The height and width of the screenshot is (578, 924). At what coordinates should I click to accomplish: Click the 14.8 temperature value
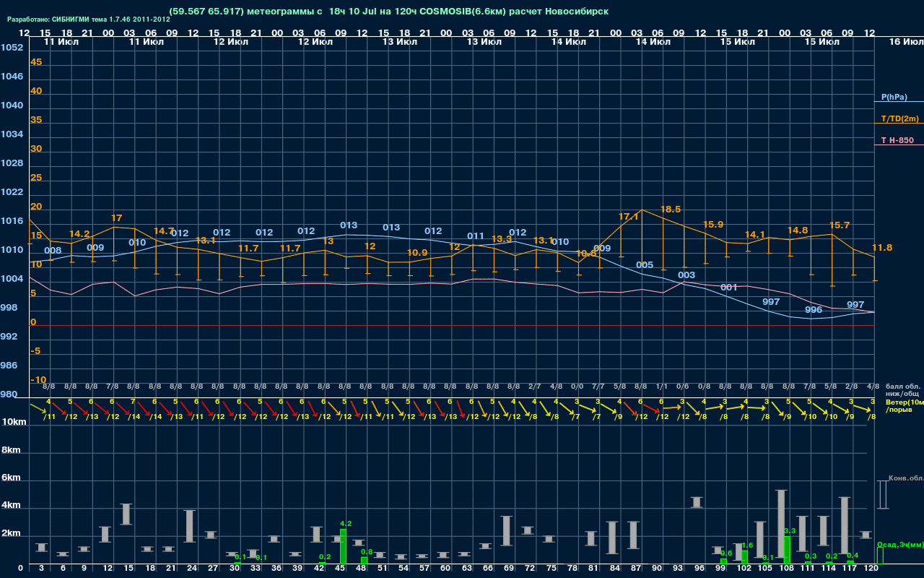[x=798, y=230]
